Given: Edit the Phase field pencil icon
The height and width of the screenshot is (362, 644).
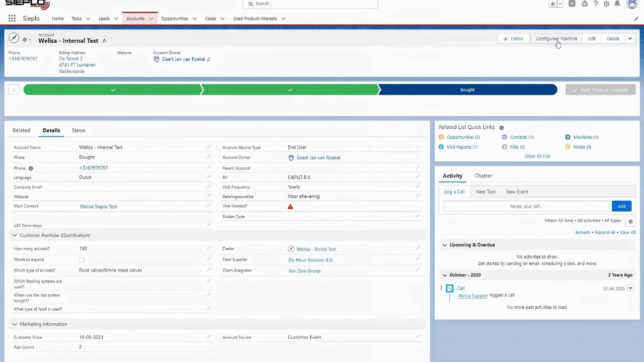Looking at the screenshot, I should [209, 157].
